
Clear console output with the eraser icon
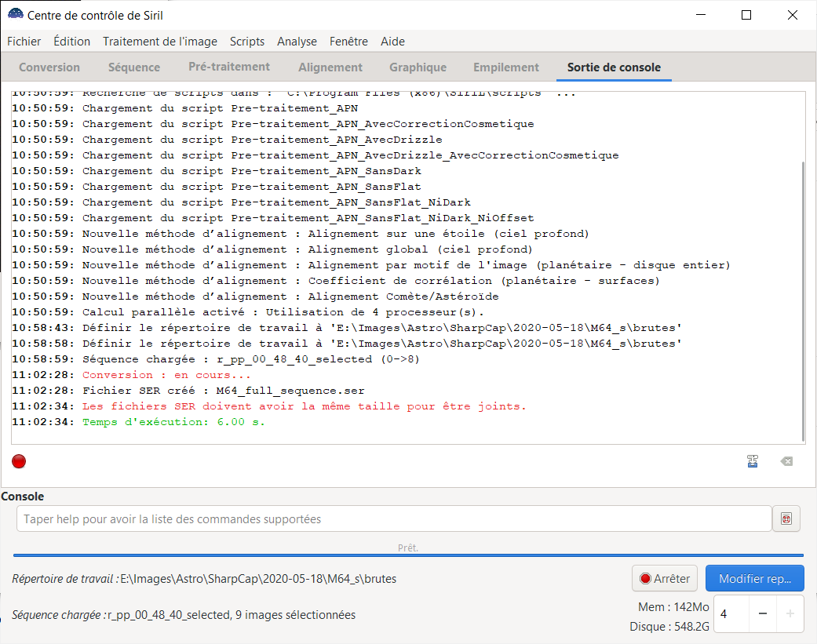786,461
